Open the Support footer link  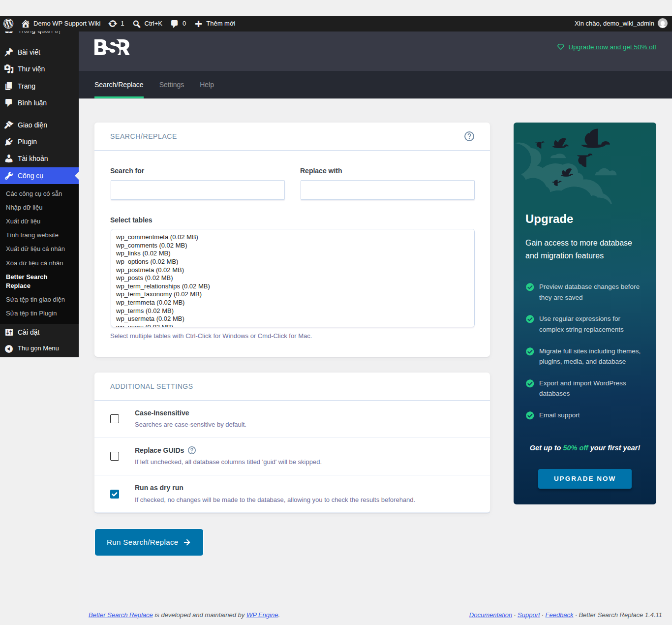pyautogui.click(x=529, y=615)
